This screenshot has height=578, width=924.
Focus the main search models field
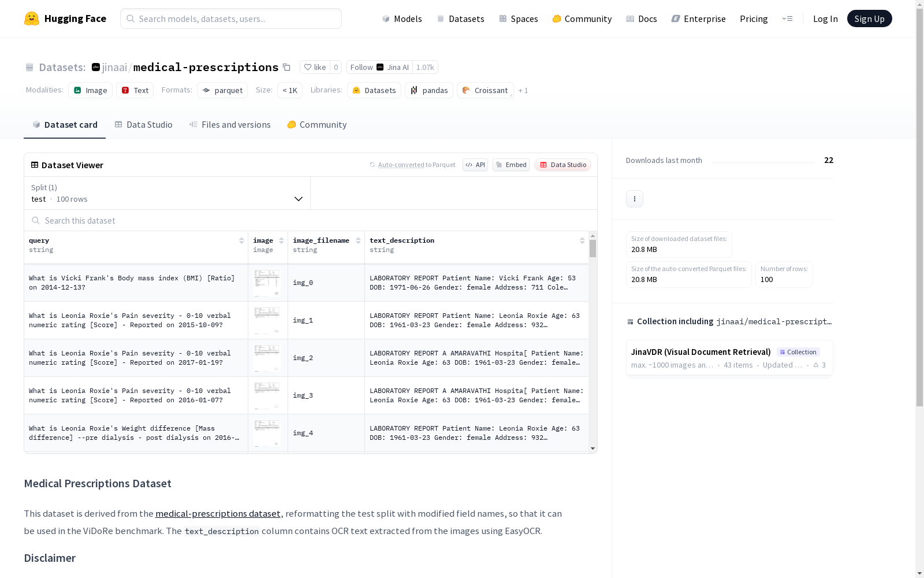tap(231, 18)
